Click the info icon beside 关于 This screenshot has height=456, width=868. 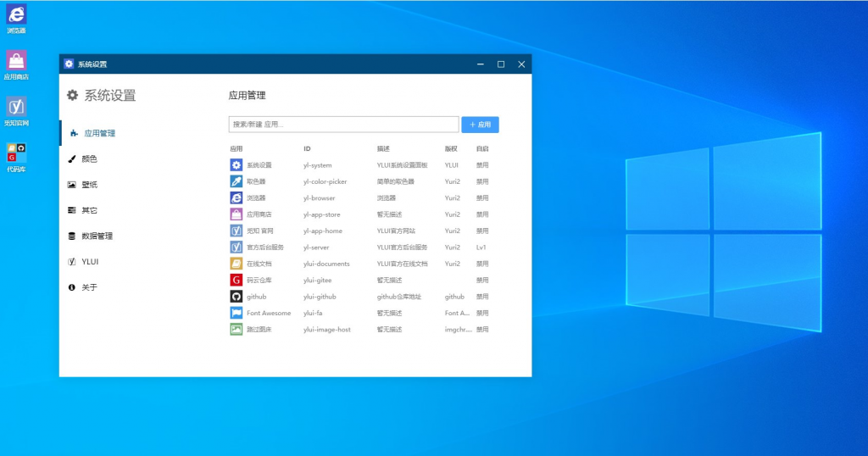71,288
